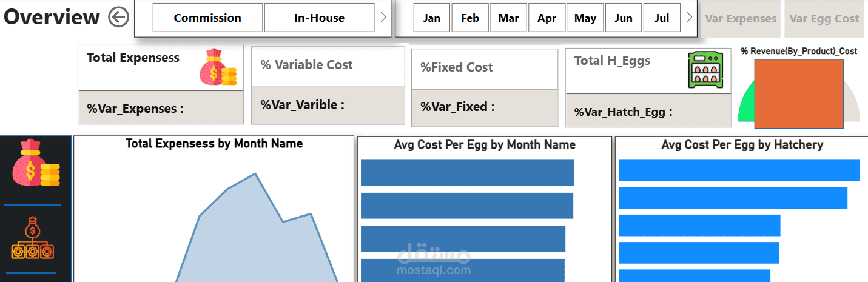Click the egg incubator icon on Total H_Eggs
The image size is (868, 282).
(706, 70)
